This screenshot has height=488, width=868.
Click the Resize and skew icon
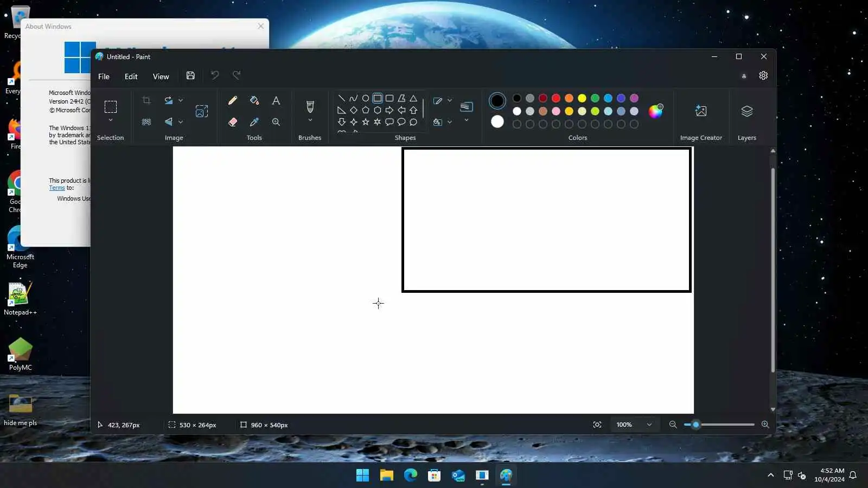click(x=202, y=111)
